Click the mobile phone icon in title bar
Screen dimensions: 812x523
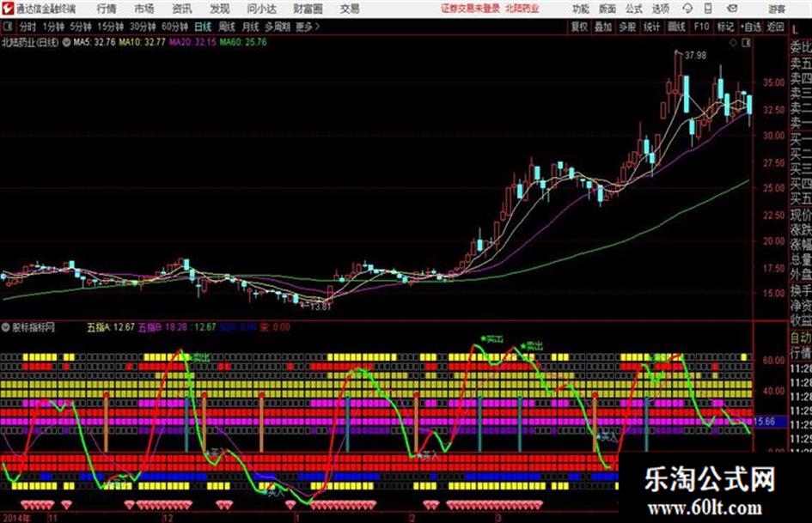[708, 9]
